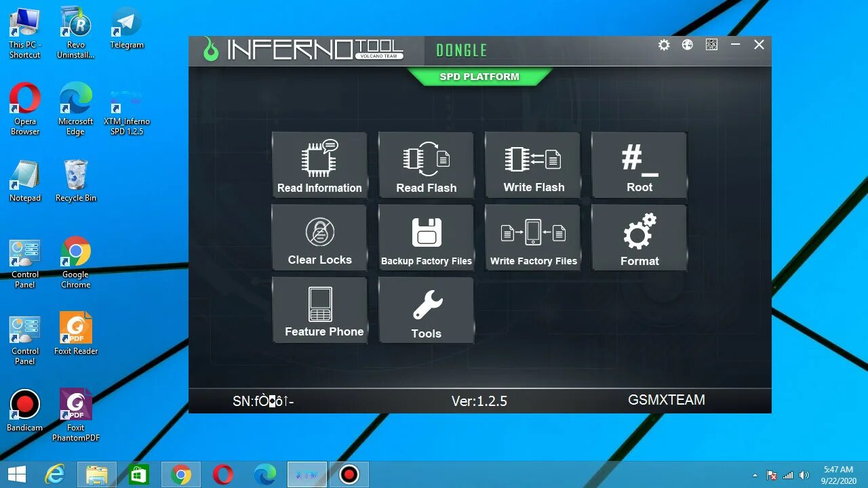Click the Ver:1.2.5 version text
The image size is (868, 488).
coord(479,401)
